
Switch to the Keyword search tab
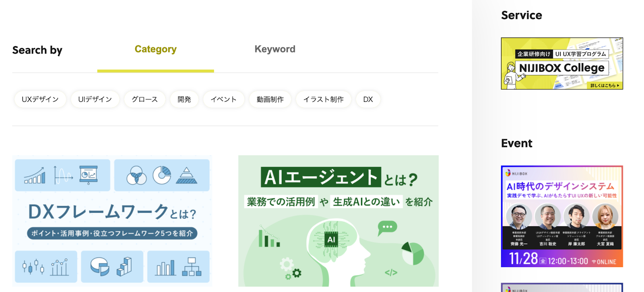point(275,50)
